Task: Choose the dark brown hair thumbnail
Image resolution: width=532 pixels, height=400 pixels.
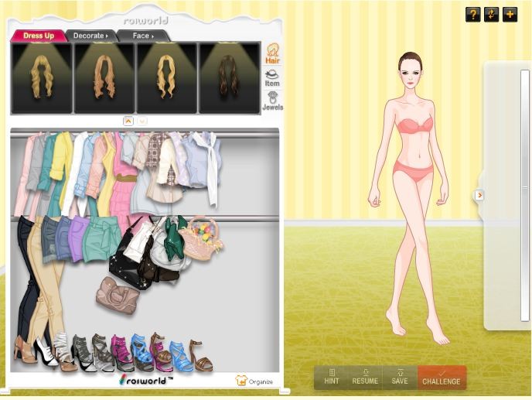Action: [230, 77]
